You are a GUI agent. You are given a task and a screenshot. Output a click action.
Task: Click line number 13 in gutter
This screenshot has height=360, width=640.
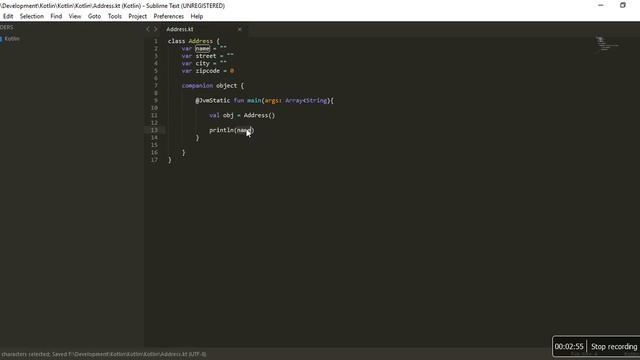[x=154, y=130]
